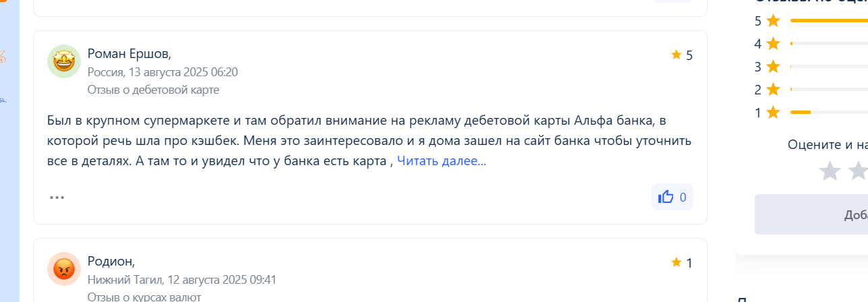
Task: Select the first grey star under Оцените
Action: pyautogui.click(x=830, y=171)
